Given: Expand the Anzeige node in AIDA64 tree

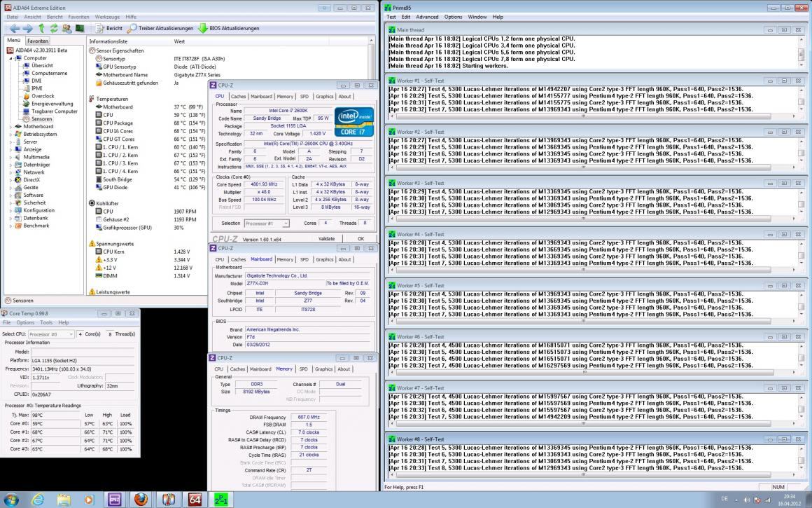Looking at the screenshot, I should [x=10, y=149].
